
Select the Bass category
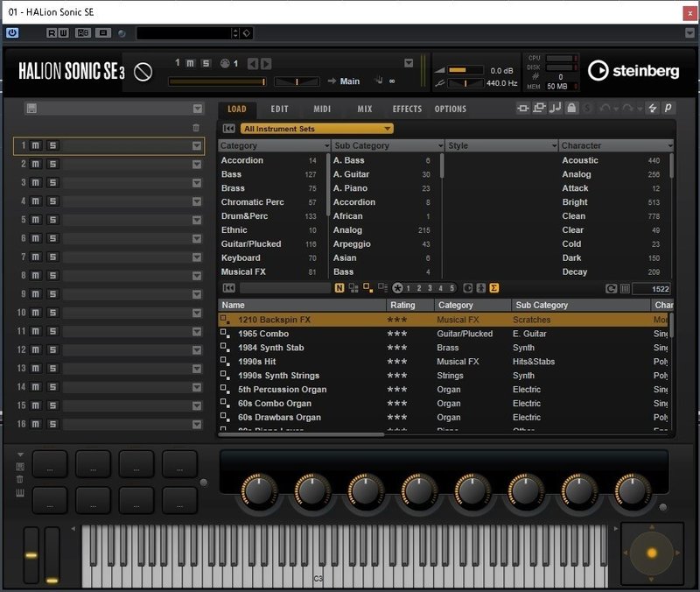231,174
